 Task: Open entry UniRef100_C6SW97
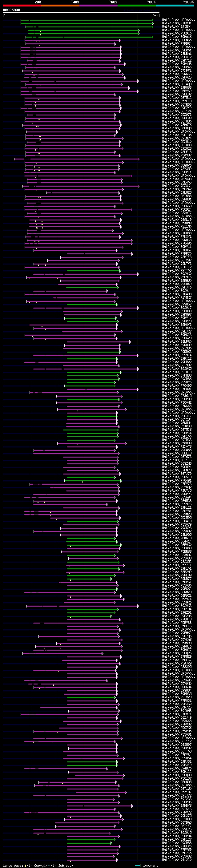177,745
